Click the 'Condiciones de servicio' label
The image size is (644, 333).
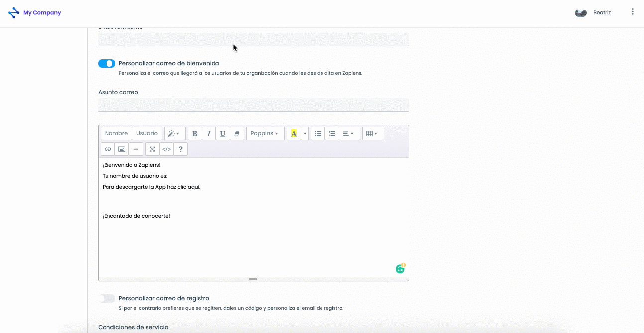[133, 327]
